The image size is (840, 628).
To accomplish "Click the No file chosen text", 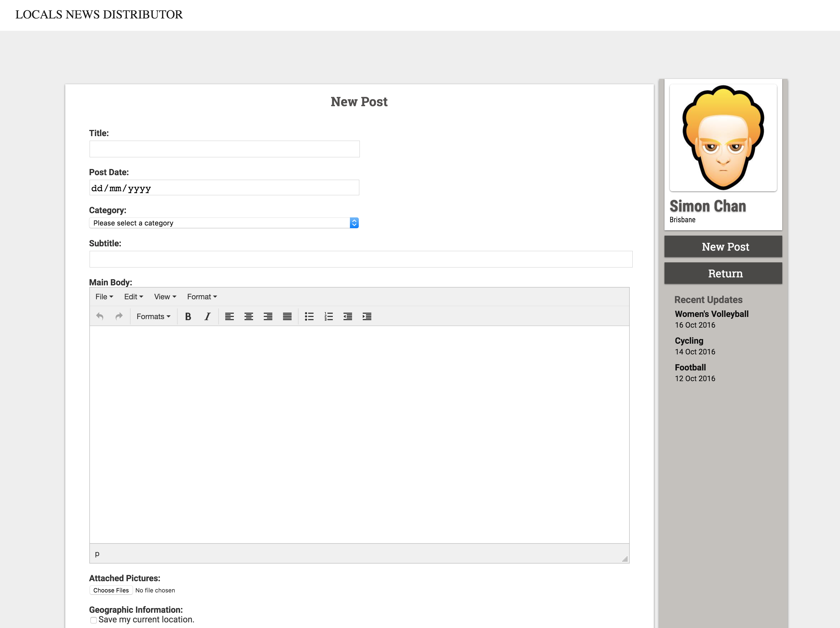I will (155, 590).
